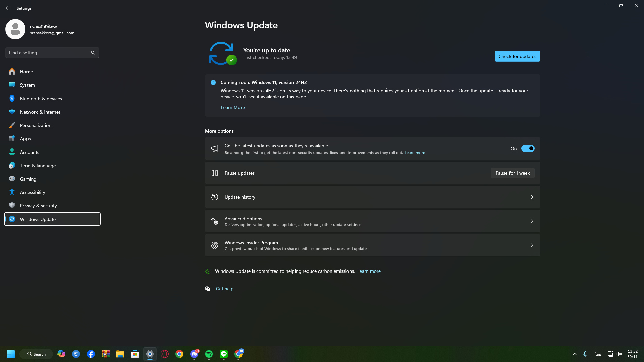
Task: Open Privacy & security settings
Action: click(x=52, y=206)
